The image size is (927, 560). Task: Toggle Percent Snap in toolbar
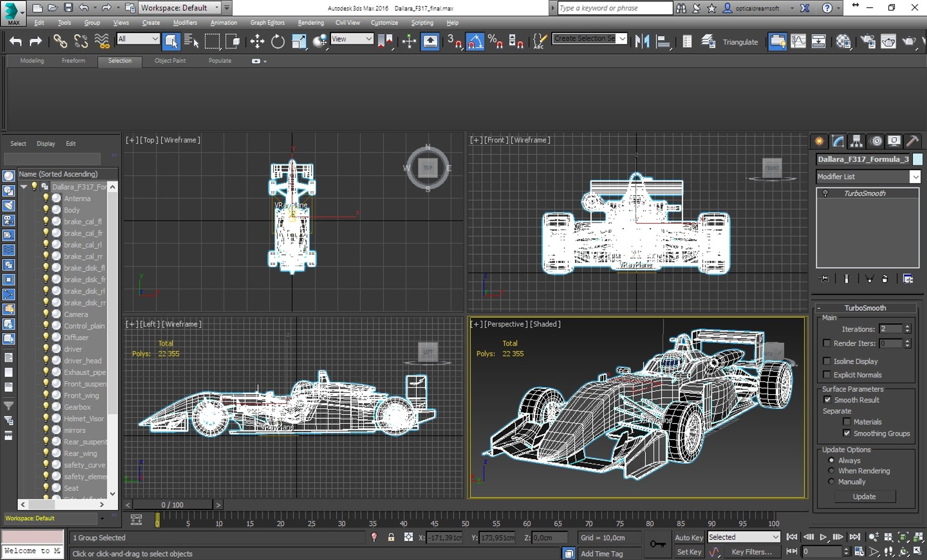click(495, 41)
